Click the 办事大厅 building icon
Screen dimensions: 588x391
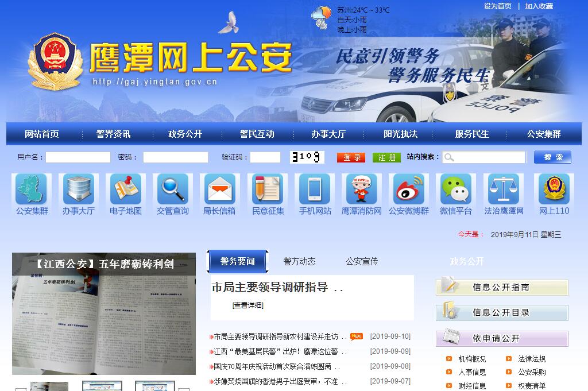click(79, 189)
